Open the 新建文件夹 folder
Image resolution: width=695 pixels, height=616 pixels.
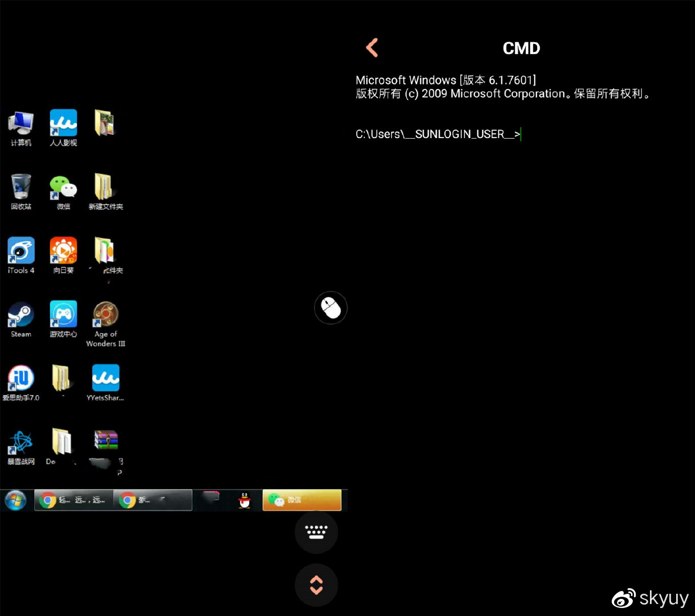click(105, 192)
